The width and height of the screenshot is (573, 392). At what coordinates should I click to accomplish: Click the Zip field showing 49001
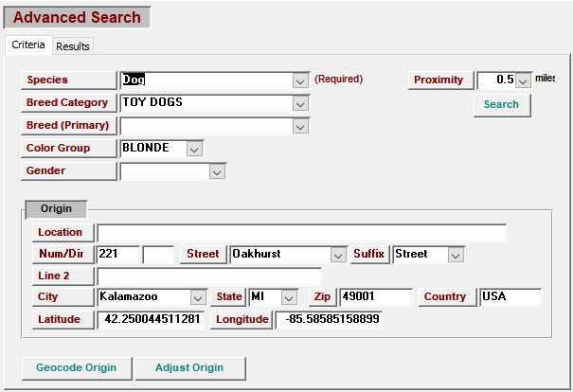pyautogui.click(x=376, y=297)
